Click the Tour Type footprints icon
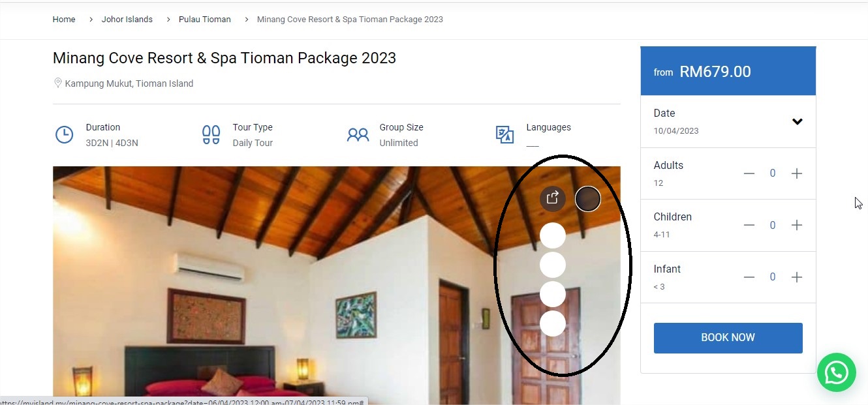 point(211,135)
